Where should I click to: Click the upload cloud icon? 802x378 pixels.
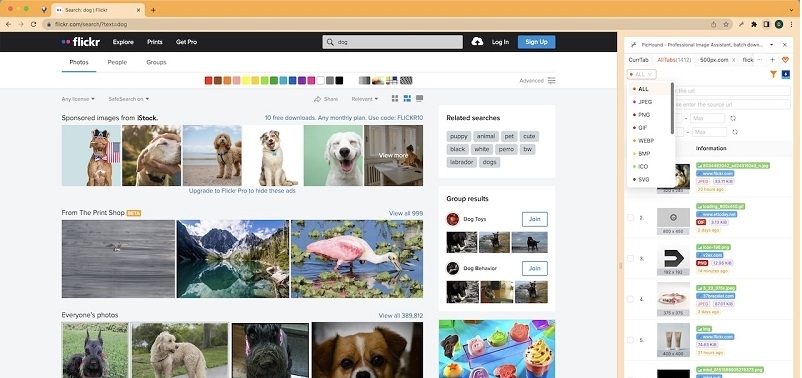click(x=477, y=42)
